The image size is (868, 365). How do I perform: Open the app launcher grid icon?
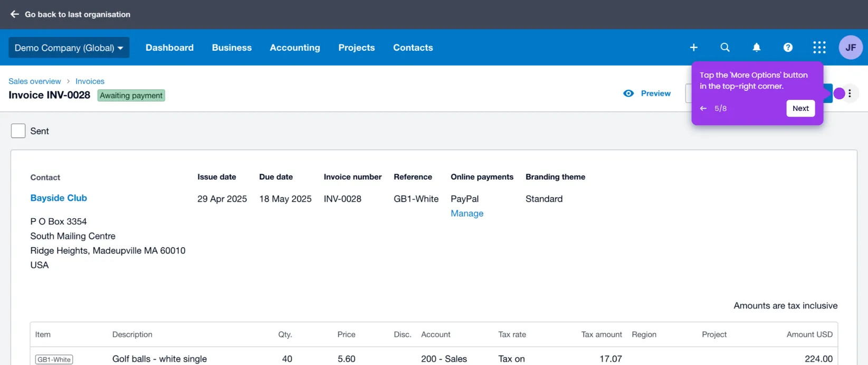click(x=819, y=48)
